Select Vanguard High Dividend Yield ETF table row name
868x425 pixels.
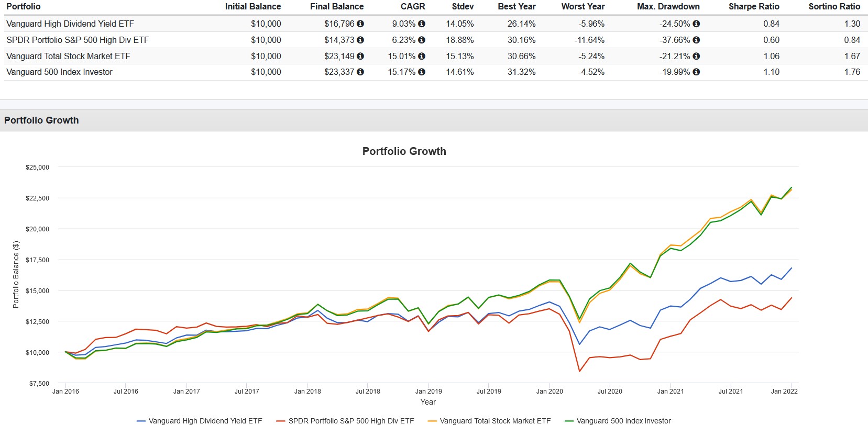click(x=70, y=24)
